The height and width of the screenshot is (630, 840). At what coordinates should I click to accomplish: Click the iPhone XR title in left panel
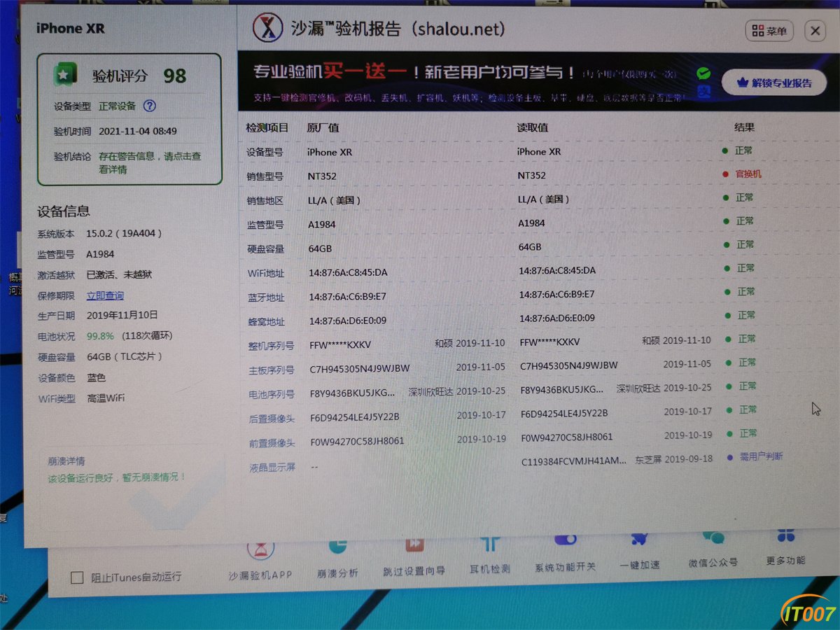pyautogui.click(x=70, y=28)
